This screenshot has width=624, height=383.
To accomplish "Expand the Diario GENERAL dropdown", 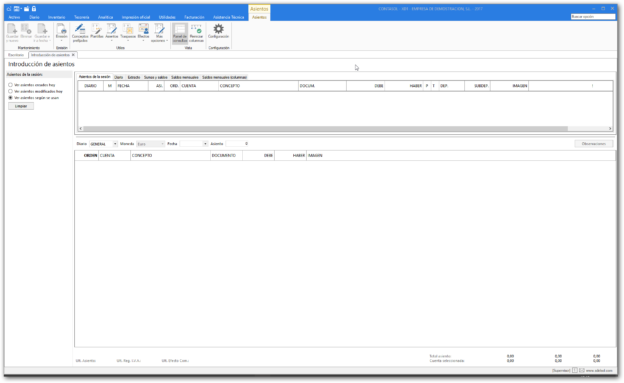I will [115, 144].
